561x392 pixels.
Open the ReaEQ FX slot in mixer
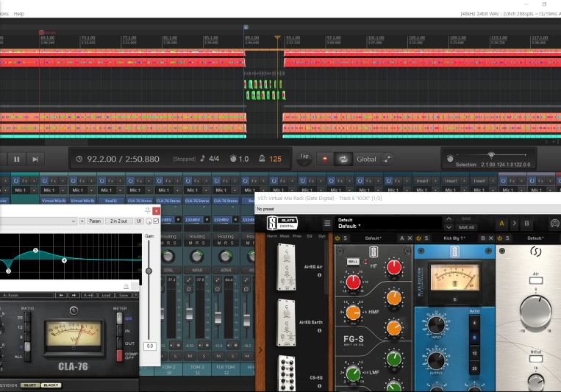click(111, 201)
